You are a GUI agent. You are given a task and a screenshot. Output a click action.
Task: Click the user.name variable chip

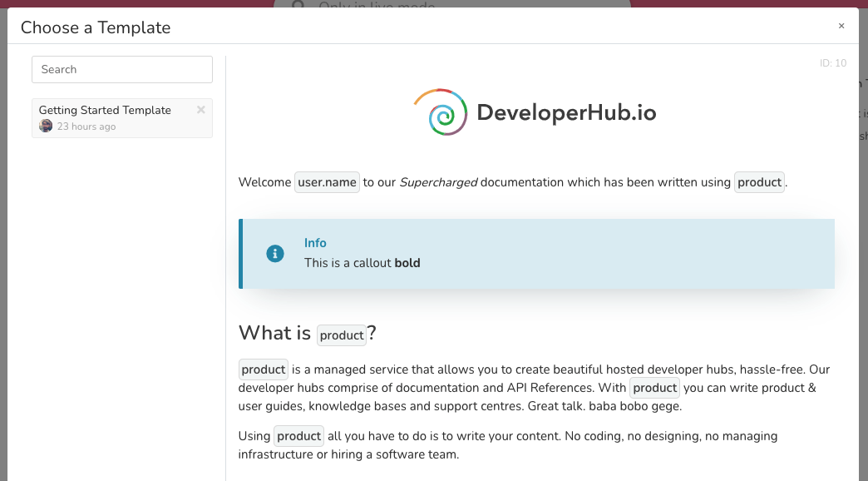click(328, 182)
